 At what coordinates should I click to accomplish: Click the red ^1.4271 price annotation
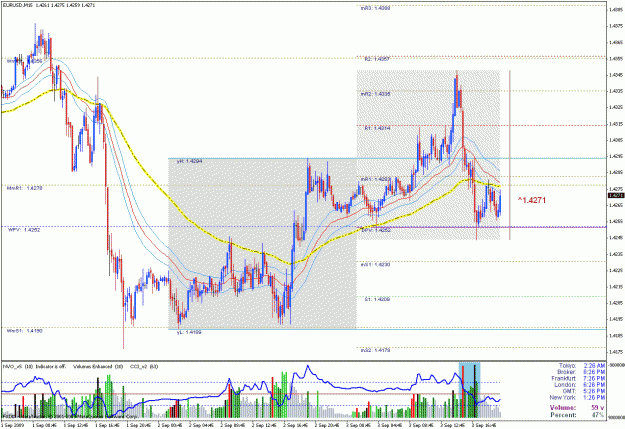(x=531, y=200)
